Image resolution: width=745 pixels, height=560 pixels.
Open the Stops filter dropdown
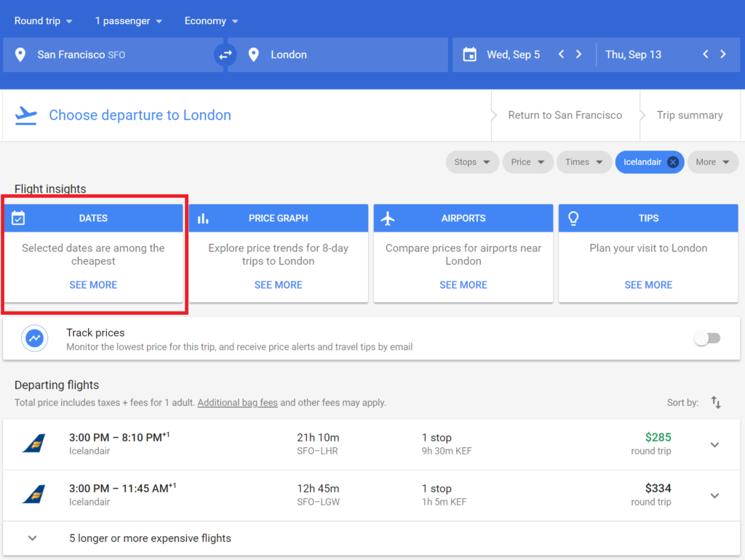click(x=471, y=161)
